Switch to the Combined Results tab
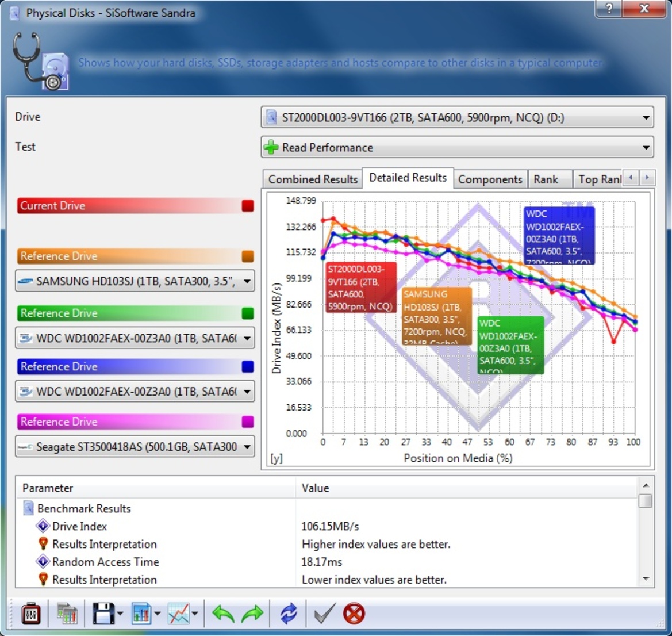This screenshot has width=672, height=636. pyautogui.click(x=313, y=179)
